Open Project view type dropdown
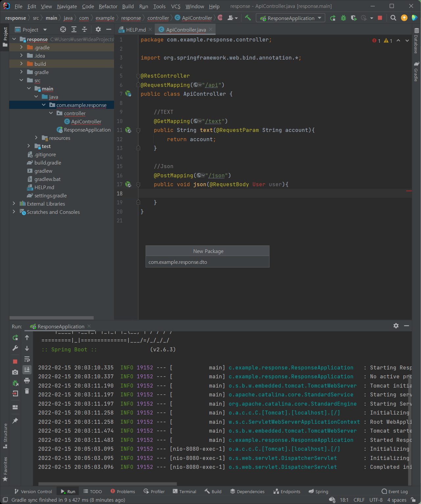 click(45, 30)
